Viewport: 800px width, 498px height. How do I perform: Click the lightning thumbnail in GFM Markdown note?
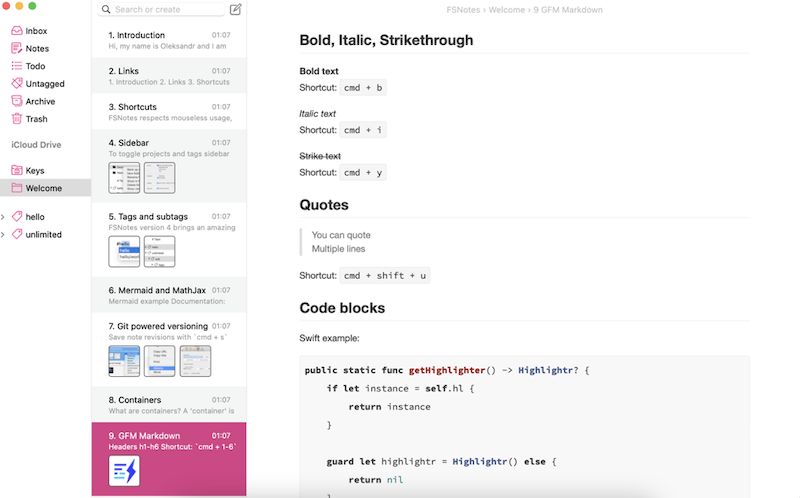[x=124, y=471]
